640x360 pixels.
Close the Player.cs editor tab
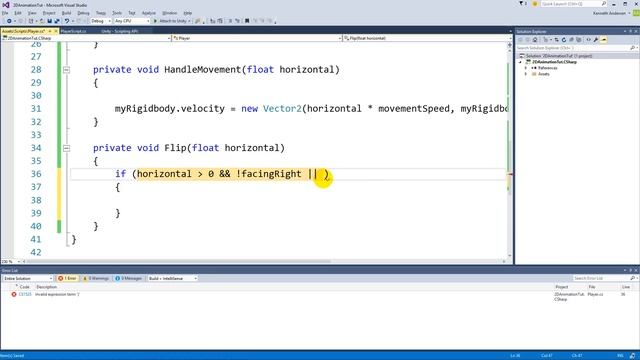[x=56, y=31]
